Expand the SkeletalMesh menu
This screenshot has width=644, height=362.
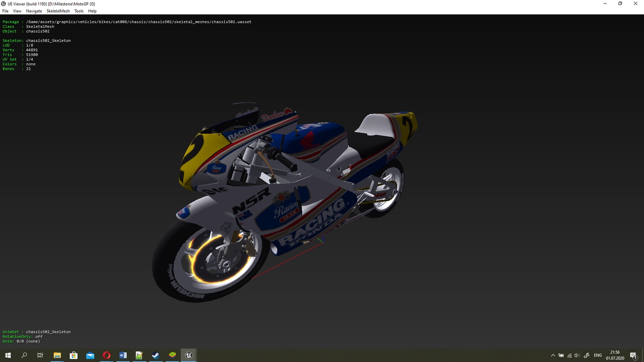pyautogui.click(x=58, y=11)
